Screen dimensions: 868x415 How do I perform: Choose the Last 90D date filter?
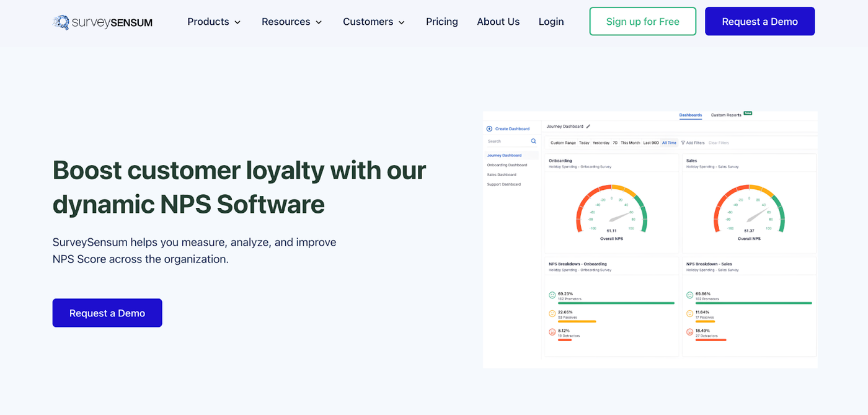[651, 143]
